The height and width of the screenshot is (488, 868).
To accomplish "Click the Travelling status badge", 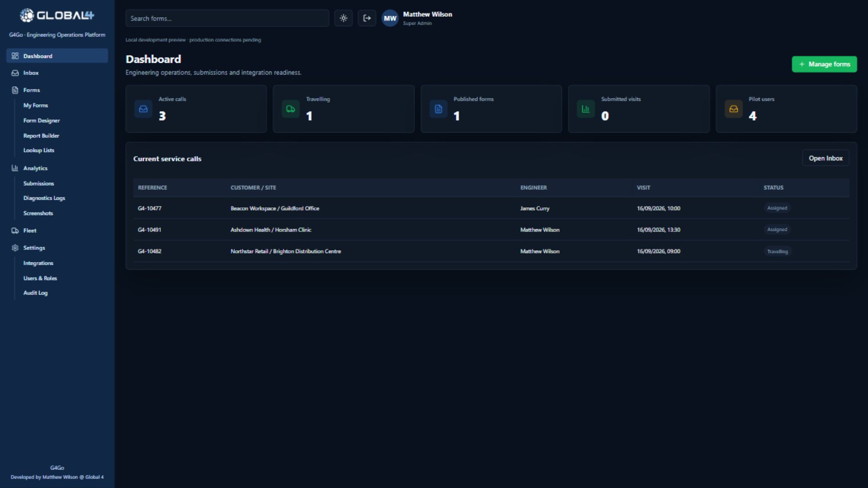I will (778, 252).
